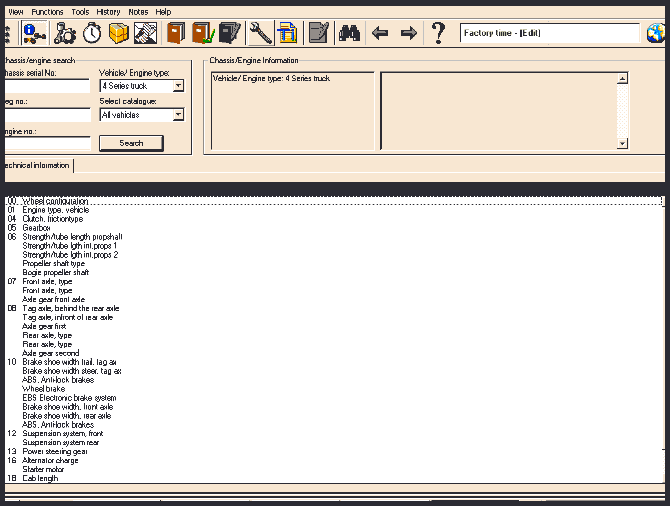Select Gearbox in the technical list
This screenshot has width=670, height=506.
tap(38, 228)
